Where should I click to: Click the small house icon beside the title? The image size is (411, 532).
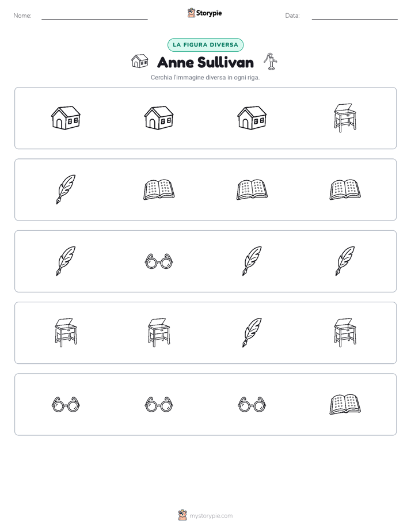(140, 61)
